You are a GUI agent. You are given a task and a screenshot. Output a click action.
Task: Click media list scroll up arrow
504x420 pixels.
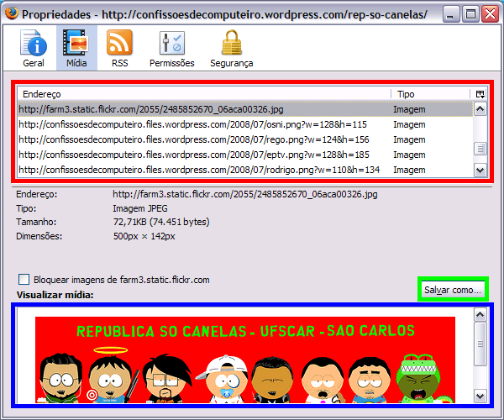point(480,109)
